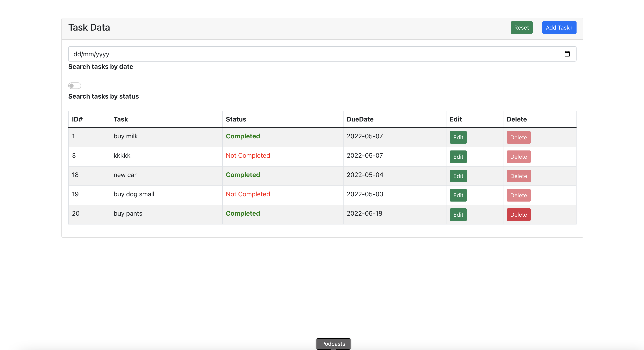The height and width of the screenshot is (350, 644).
Task: Delete the buy dog small task
Action: pos(519,195)
